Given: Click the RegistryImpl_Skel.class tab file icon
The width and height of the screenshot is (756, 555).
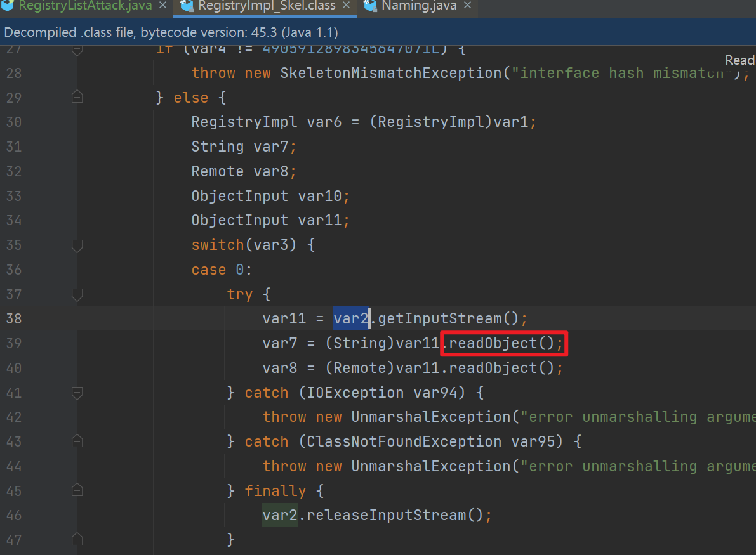Looking at the screenshot, I should tap(187, 6).
